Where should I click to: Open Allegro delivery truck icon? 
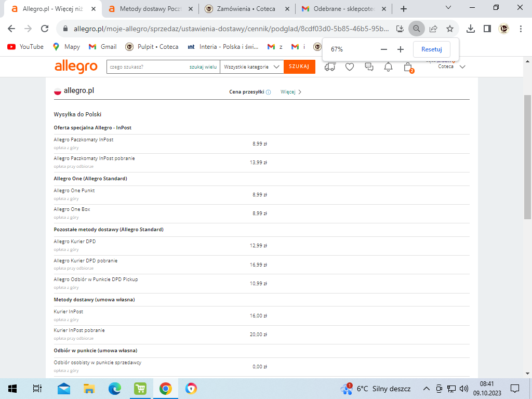click(330, 66)
